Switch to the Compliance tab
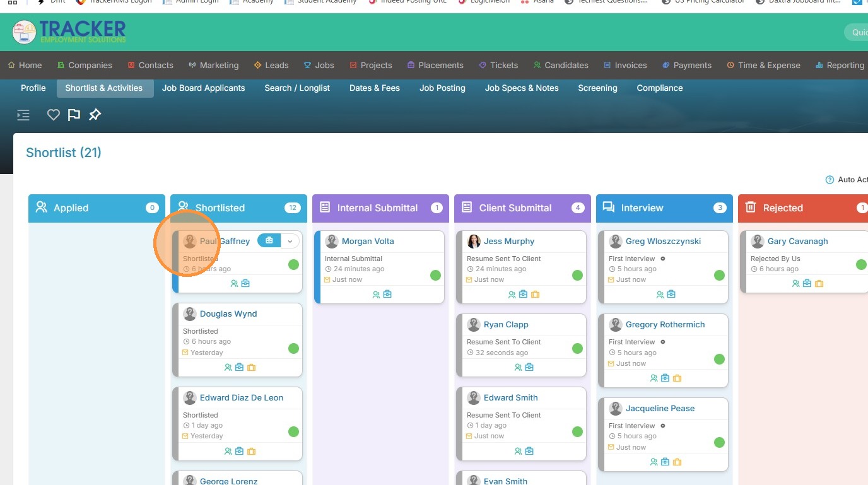The height and width of the screenshot is (485, 868). [x=660, y=88]
